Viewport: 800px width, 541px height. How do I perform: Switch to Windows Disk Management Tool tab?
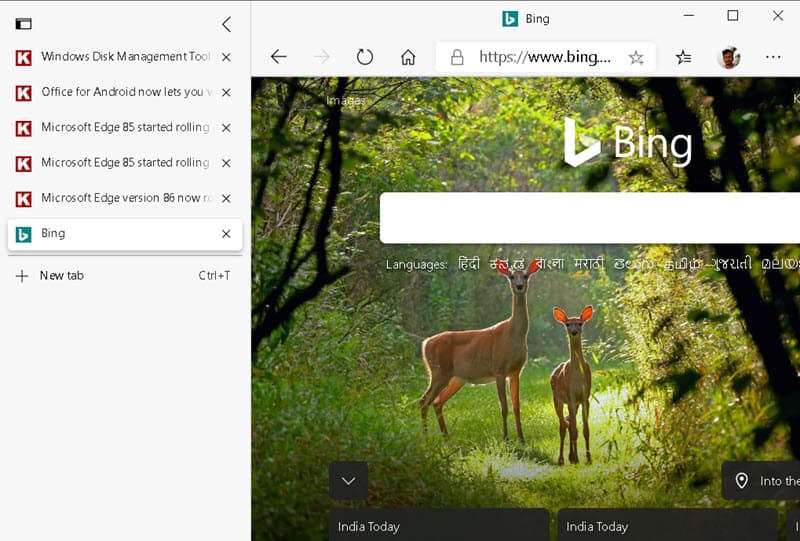pos(125,57)
